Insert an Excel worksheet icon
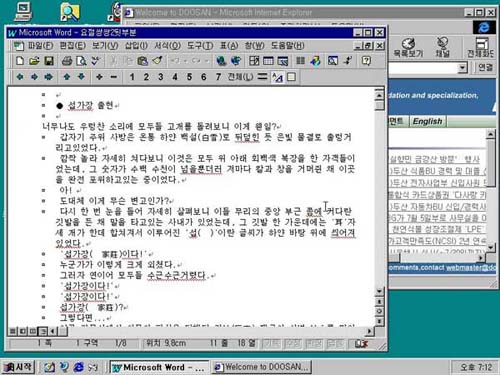The image size is (500, 375). (x=283, y=61)
